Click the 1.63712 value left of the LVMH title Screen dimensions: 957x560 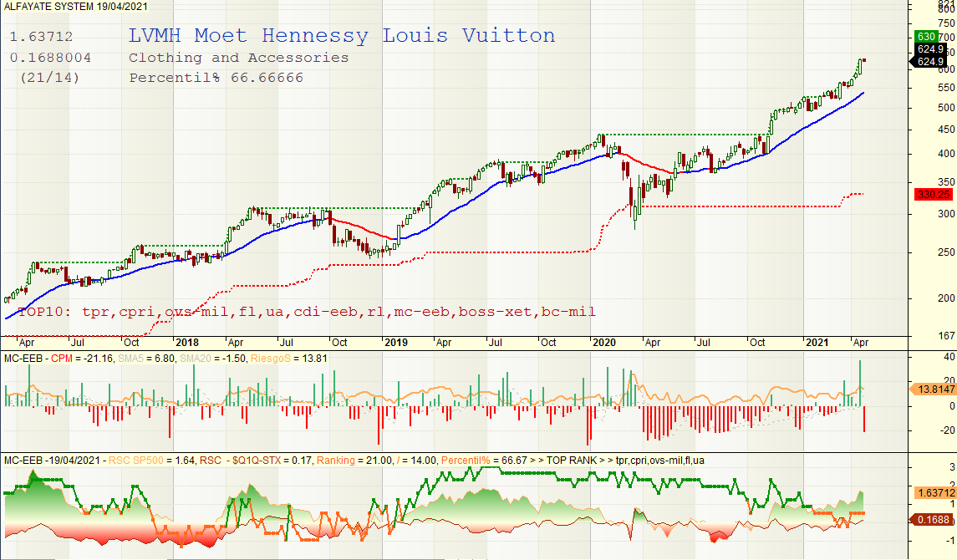(41, 37)
